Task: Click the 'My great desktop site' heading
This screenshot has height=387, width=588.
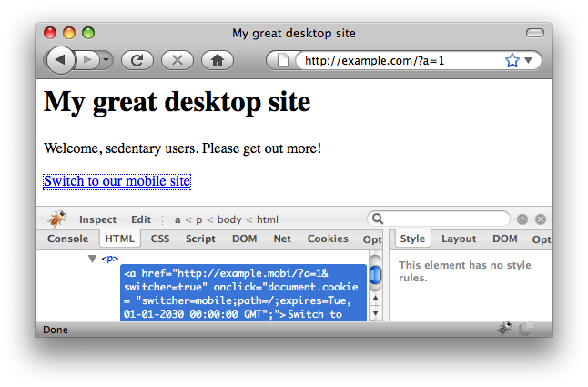Action: click(177, 102)
